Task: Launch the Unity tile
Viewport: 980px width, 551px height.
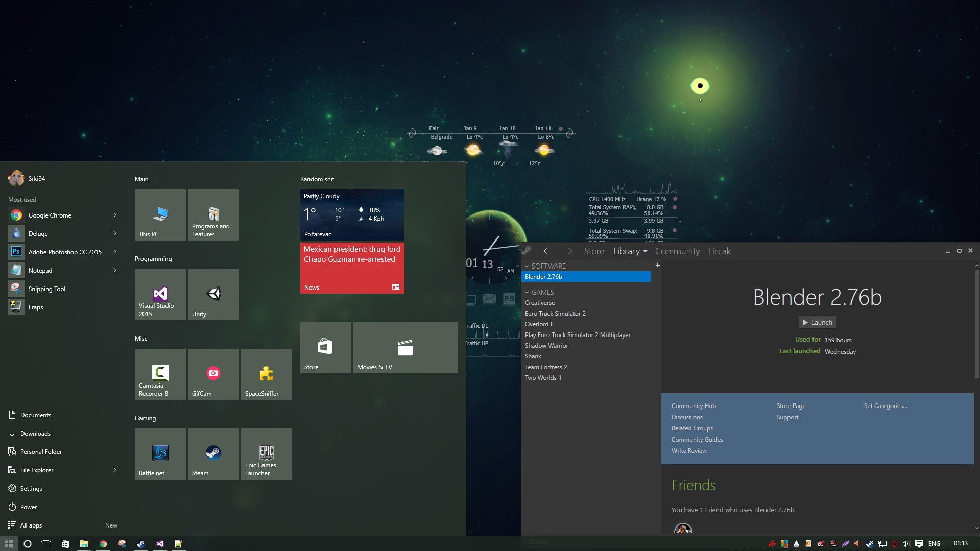Action: pos(213,295)
